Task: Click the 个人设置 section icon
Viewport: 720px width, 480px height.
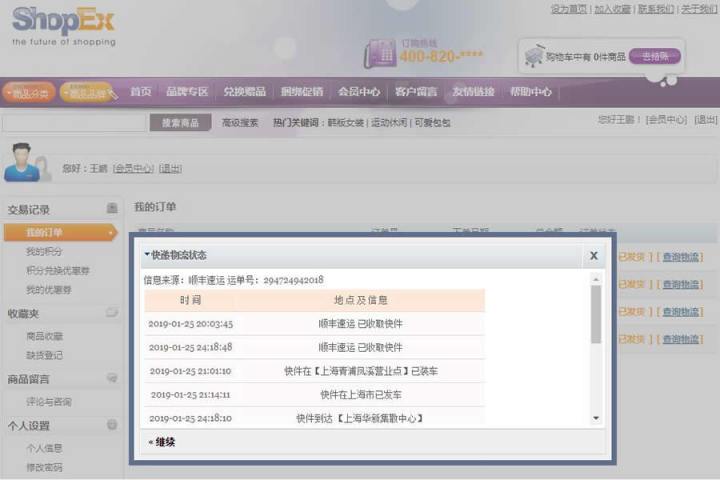Action: coord(113,425)
